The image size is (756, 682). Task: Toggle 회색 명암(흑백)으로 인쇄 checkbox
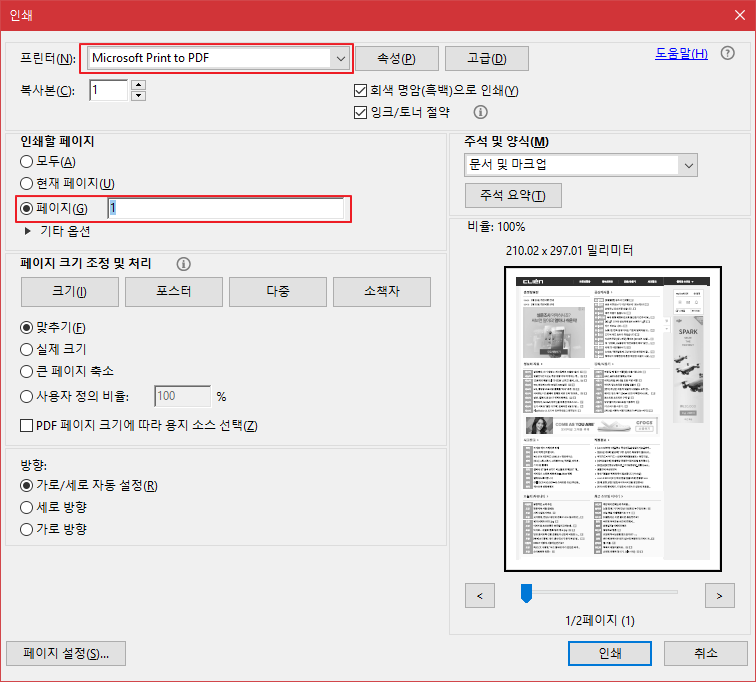361,91
